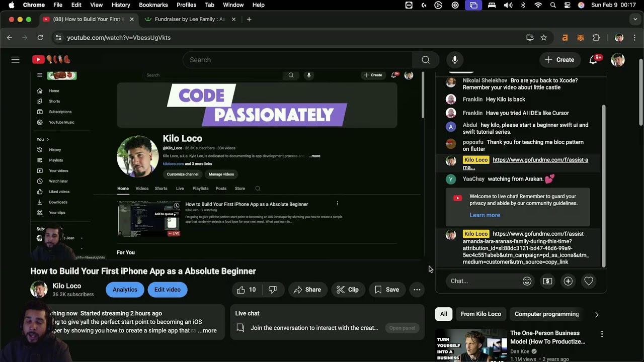Screen dimensions: 644x362
Task: Open Spotlight search in the menu bar
Action: coord(553,5)
